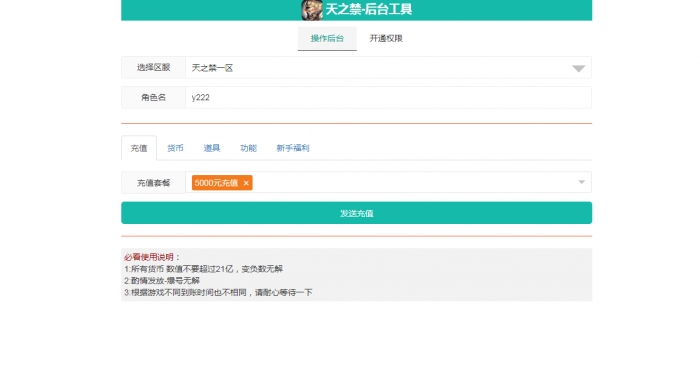Image resolution: width=700 pixels, height=392 pixels.
Task: Click the 充值套餐 label
Action: (x=154, y=183)
